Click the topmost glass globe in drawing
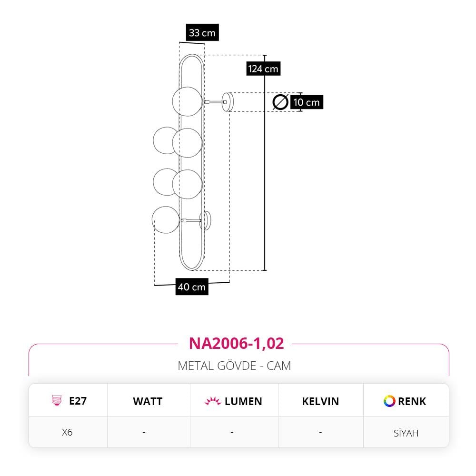476x476 pixels. (x=187, y=101)
